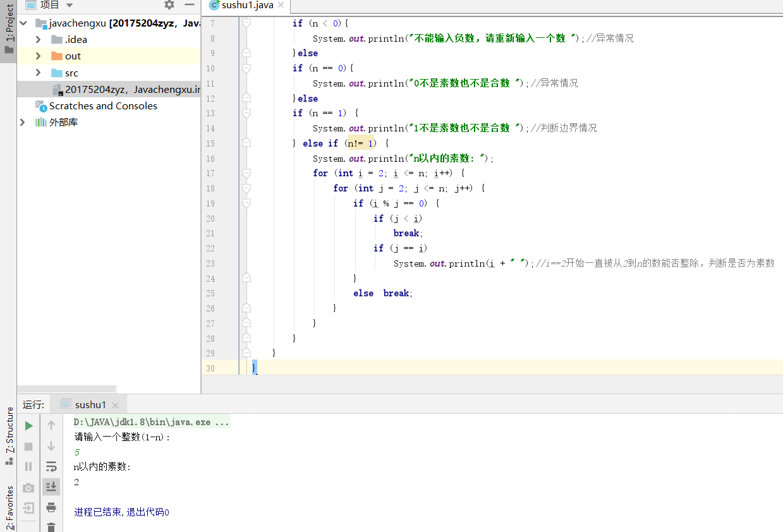
Task: Click the trash icon to clear console
Action: 51,527
